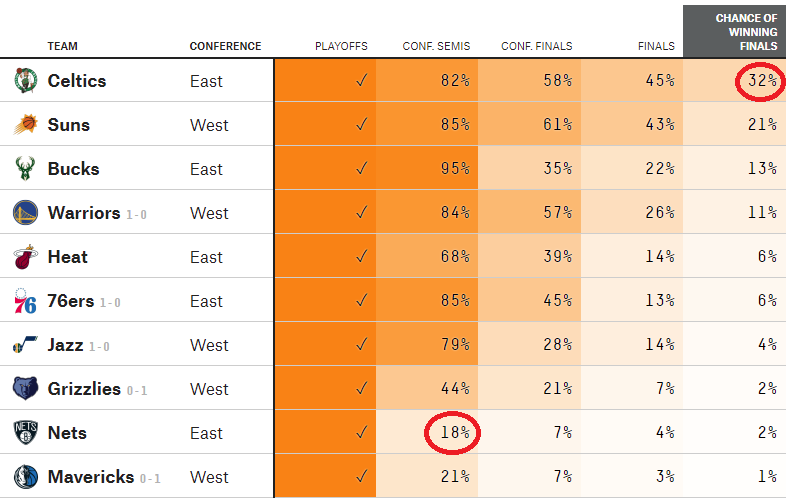The width and height of the screenshot is (791, 499).
Task: Click the Mavericks playoffs checkmark
Action: coord(361,477)
